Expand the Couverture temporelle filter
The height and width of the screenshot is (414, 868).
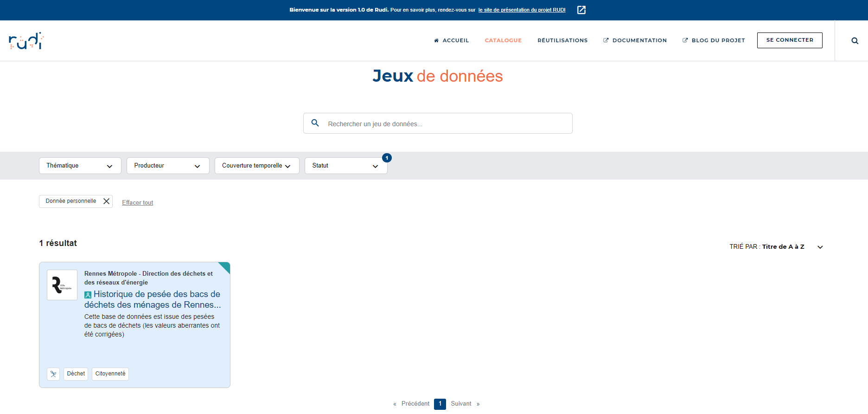257,166
